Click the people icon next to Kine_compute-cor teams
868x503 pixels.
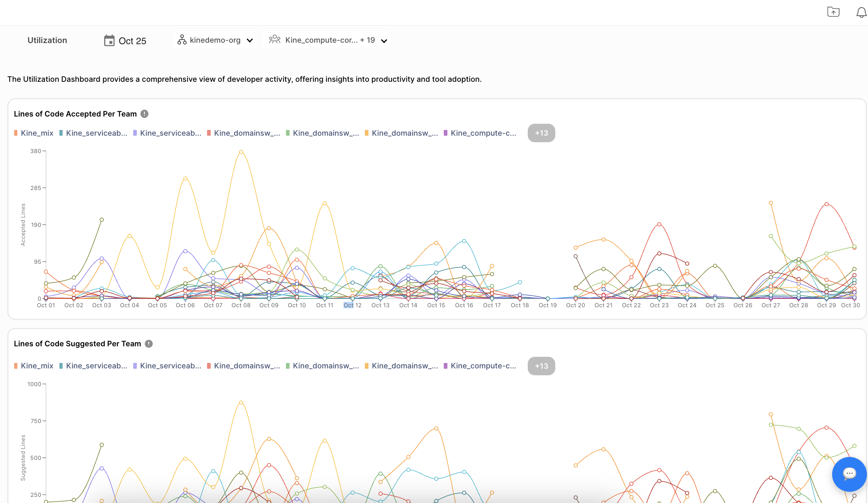[275, 40]
